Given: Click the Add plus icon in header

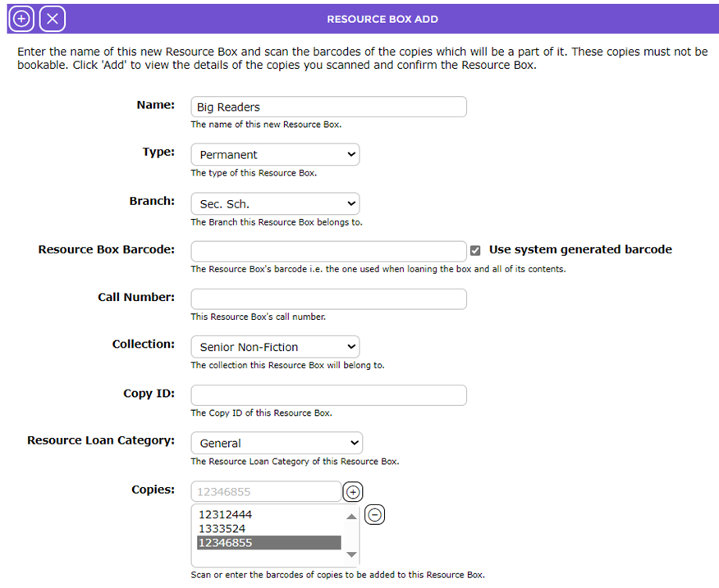Looking at the screenshot, I should (x=21, y=19).
